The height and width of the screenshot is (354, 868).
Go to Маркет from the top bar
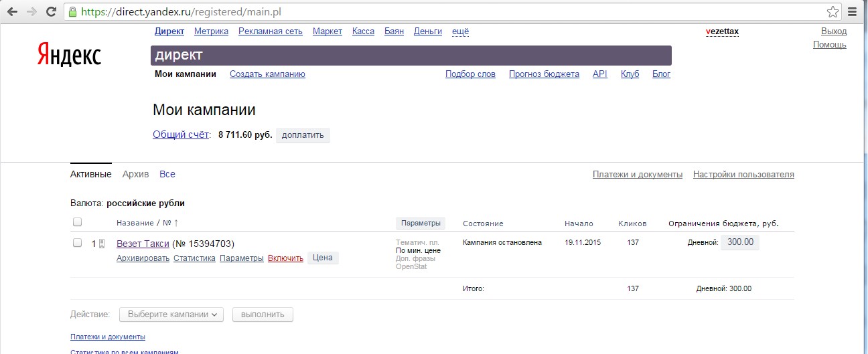[x=328, y=31]
